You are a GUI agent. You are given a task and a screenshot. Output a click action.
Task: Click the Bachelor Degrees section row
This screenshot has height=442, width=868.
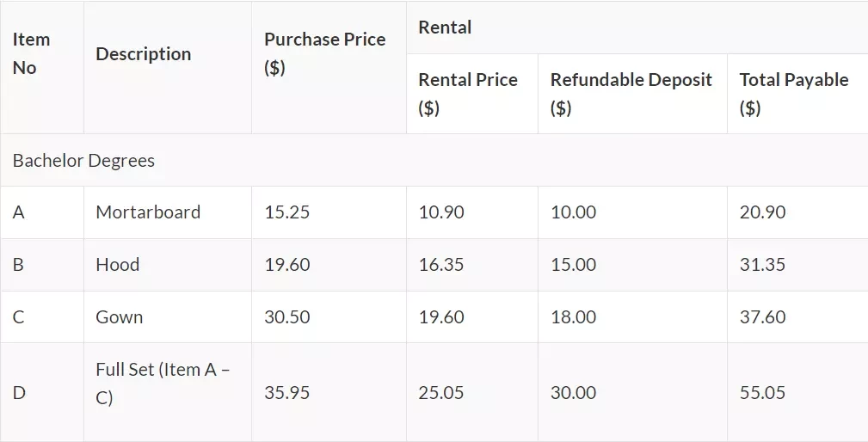434,160
